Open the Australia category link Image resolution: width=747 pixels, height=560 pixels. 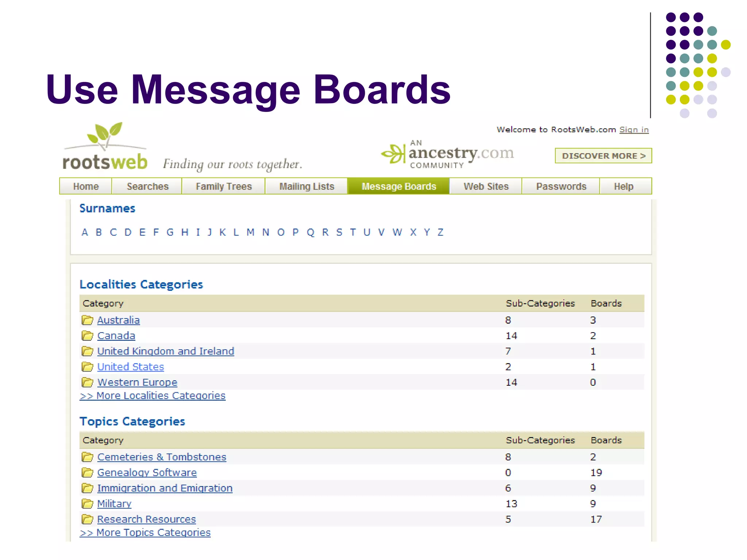pyautogui.click(x=118, y=320)
